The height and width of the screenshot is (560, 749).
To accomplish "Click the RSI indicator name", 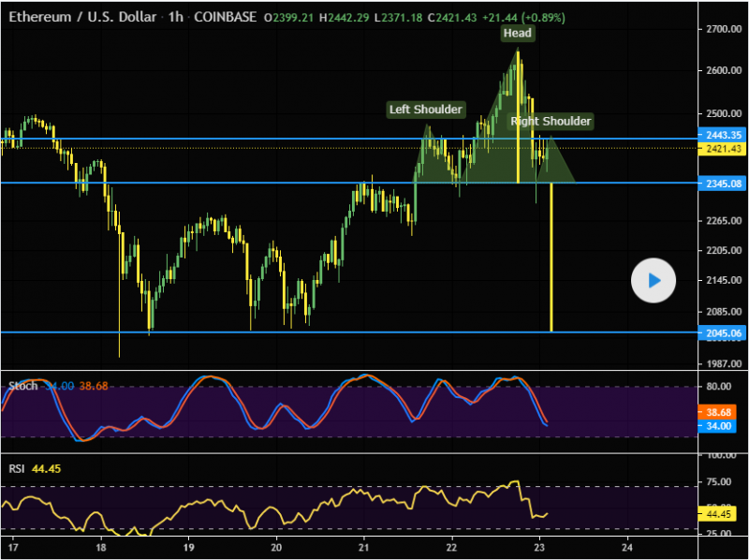I will pyautogui.click(x=18, y=469).
